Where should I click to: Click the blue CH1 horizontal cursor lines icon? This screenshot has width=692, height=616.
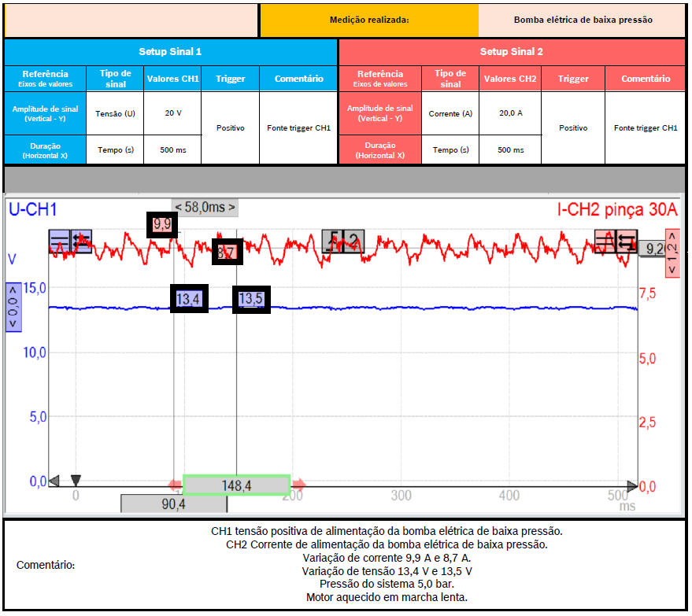click(60, 241)
